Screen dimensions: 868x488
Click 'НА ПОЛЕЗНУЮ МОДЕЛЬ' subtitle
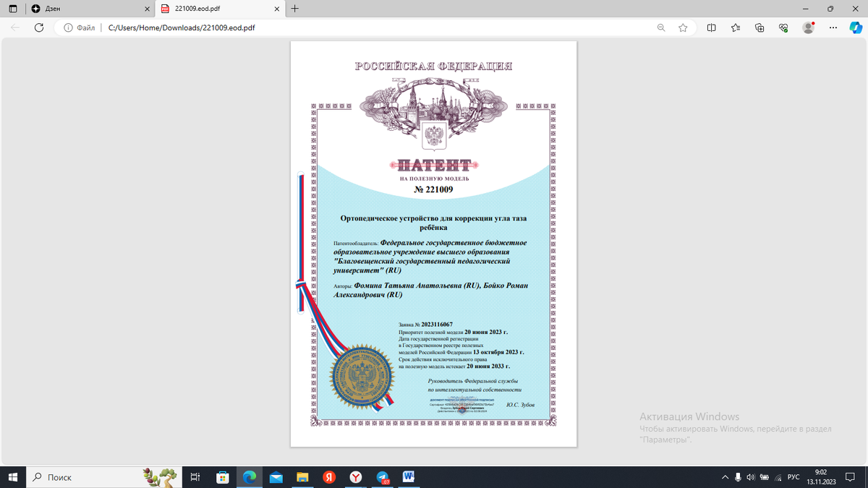point(434,179)
